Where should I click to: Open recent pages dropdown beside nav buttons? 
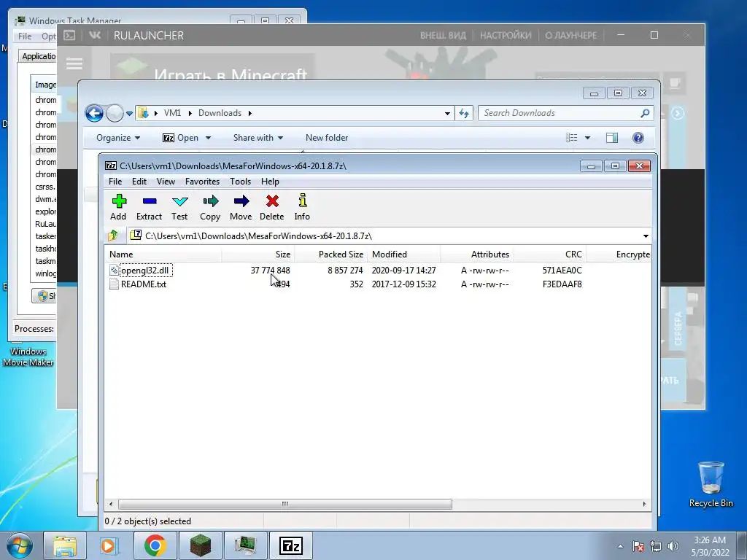pos(129,113)
